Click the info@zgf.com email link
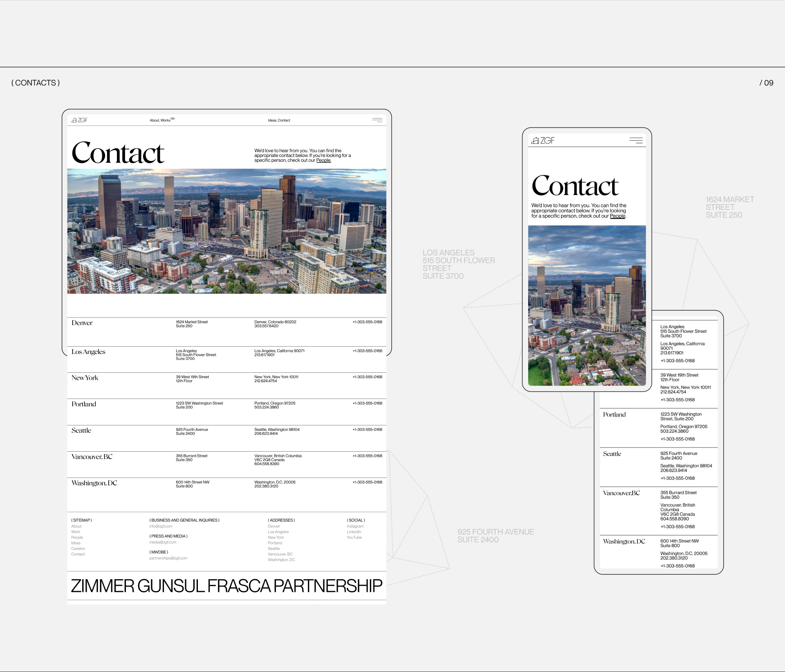The width and height of the screenshot is (785, 672). point(161,526)
